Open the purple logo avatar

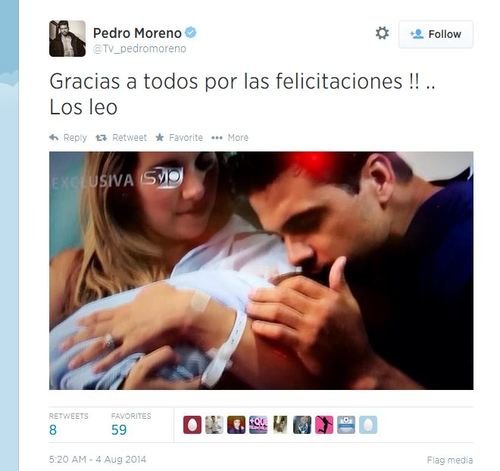[258, 425]
